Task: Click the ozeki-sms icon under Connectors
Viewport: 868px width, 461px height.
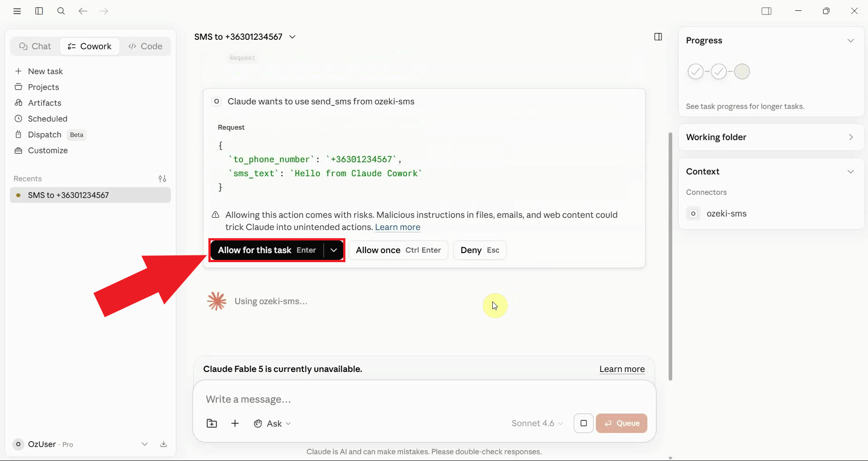Action: coord(693,213)
